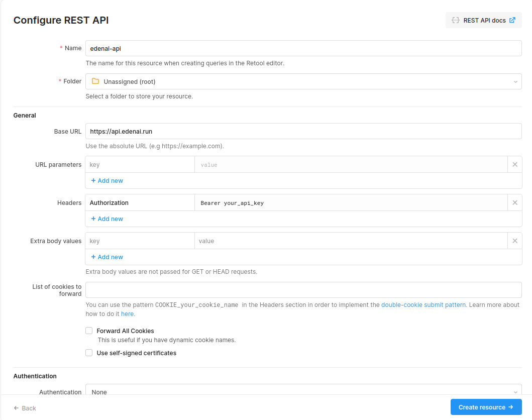This screenshot has height=420, width=532.
Task: Delete the Authorization header using its X icon
Action: [514, 202]
